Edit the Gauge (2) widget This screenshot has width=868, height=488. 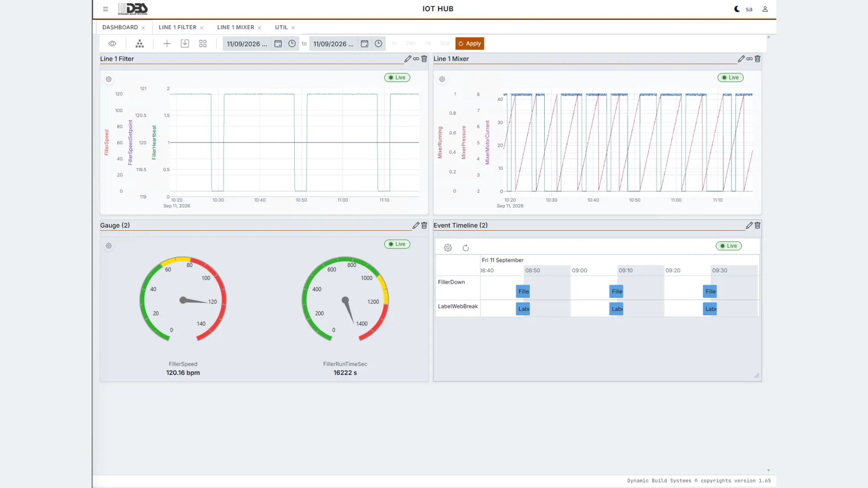(x=416, y=225)
